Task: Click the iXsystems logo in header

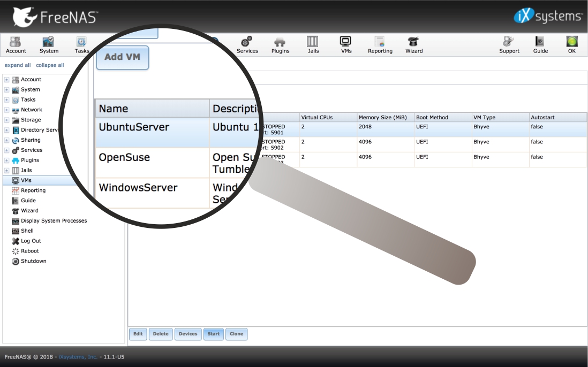Action: tap(548, 16)
